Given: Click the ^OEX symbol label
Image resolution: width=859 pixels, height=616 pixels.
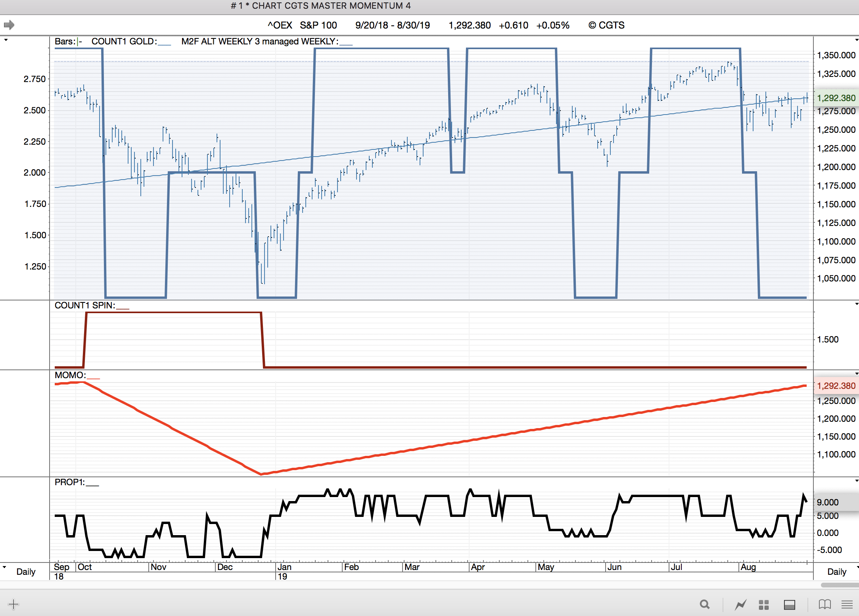Looking at the screenshot, I should [280, 25].
